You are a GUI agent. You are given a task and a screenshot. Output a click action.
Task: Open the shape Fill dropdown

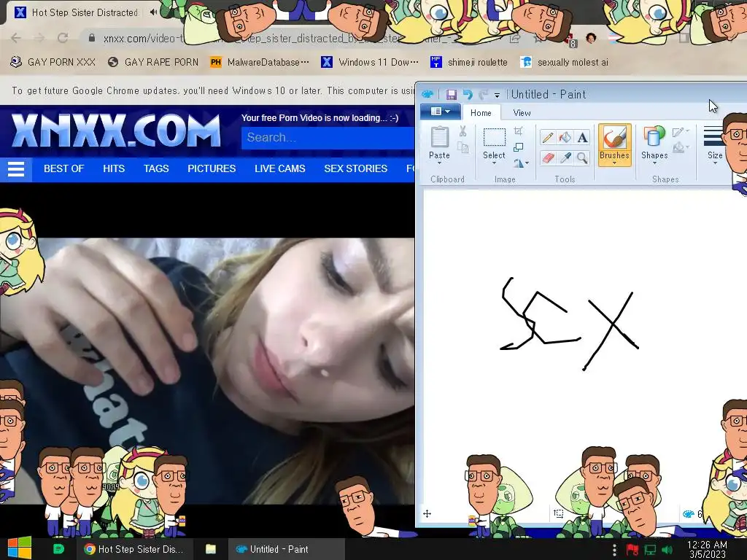(x=681, y=148)
